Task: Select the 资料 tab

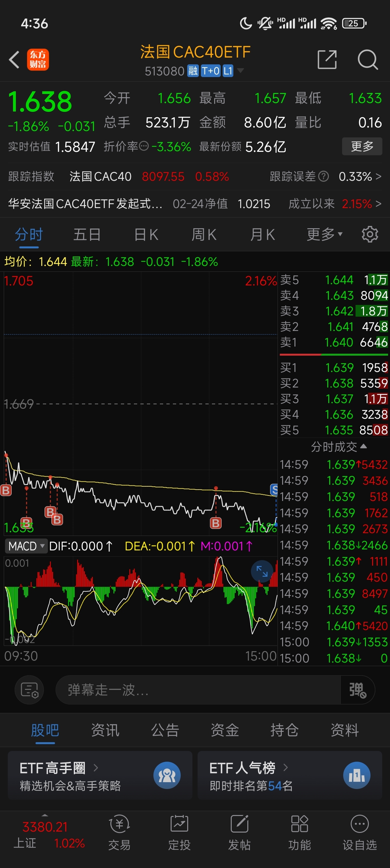Action: click(344, 730)
